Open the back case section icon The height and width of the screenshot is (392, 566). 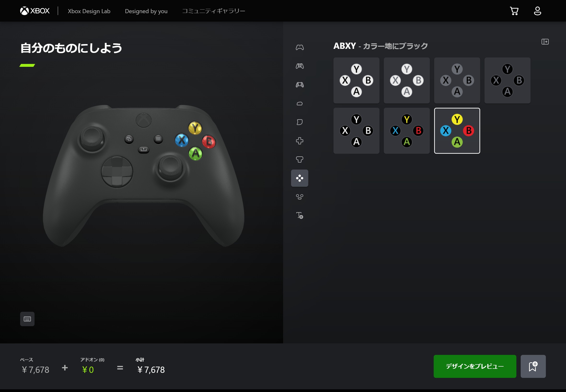pos(299,66)
